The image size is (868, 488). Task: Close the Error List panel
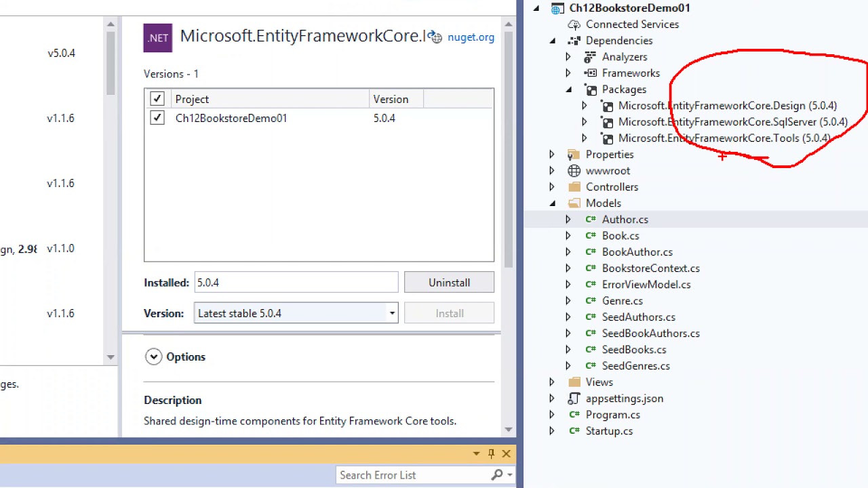point(506,453)
